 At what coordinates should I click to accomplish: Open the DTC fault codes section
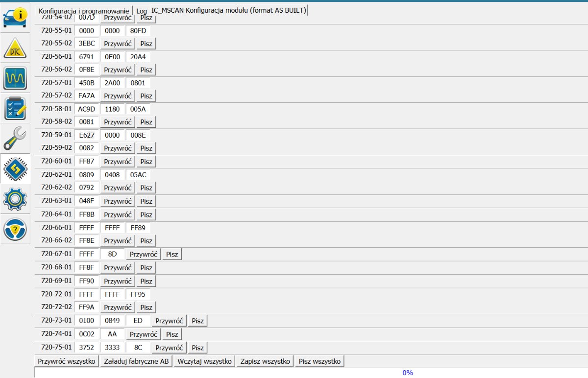click(x=15, y=48)
